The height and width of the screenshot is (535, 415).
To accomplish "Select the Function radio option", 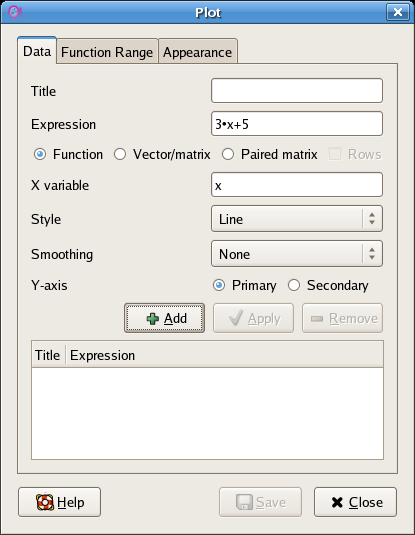I will click(40, 154).
